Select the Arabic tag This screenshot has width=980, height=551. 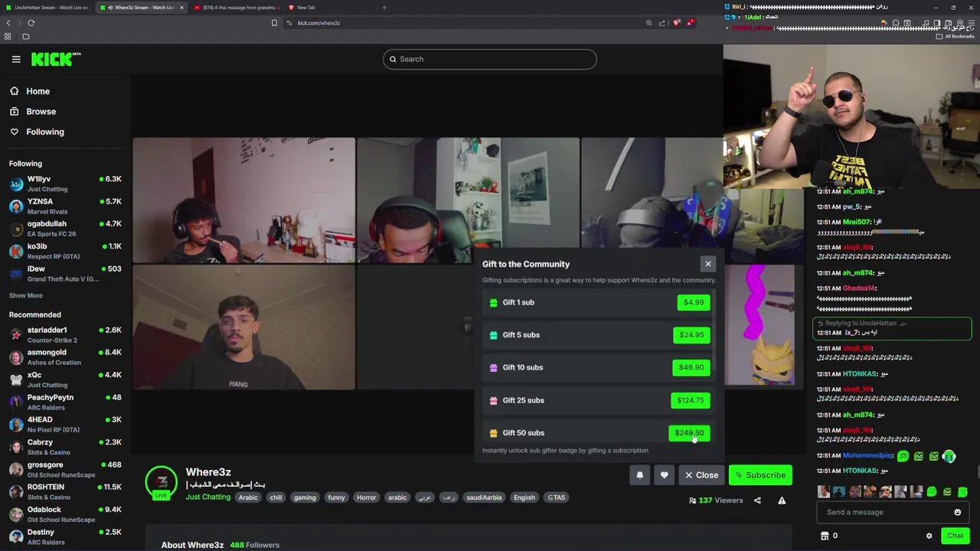coord(248,497)
